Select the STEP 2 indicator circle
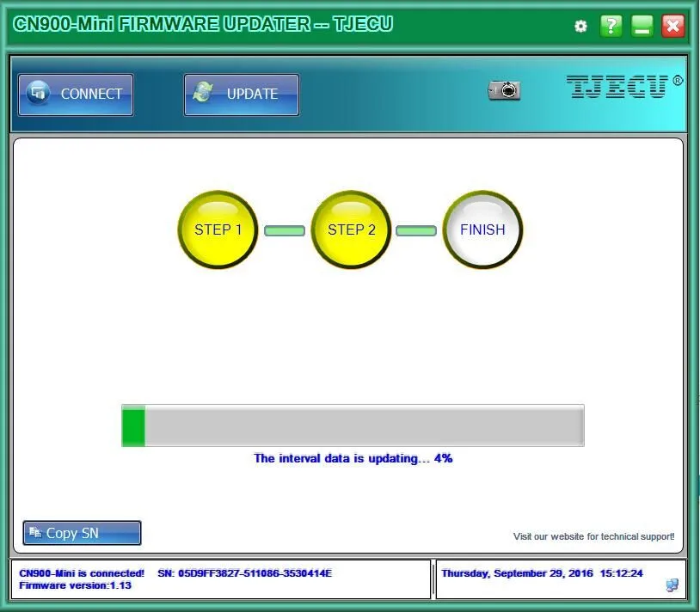700x612 pixels. [352, 229]
